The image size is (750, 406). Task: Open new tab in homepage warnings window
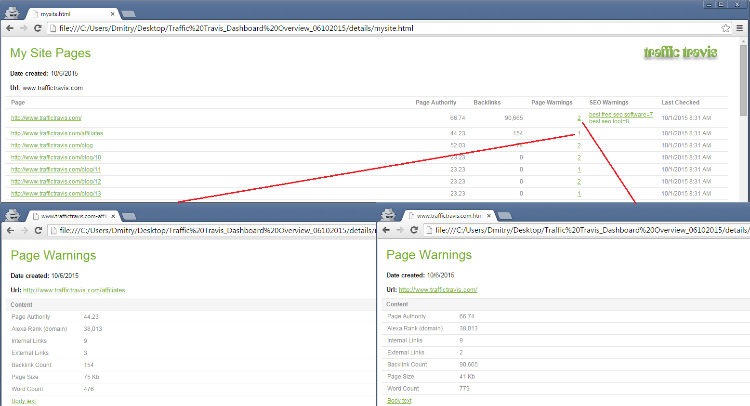(504, 216)
